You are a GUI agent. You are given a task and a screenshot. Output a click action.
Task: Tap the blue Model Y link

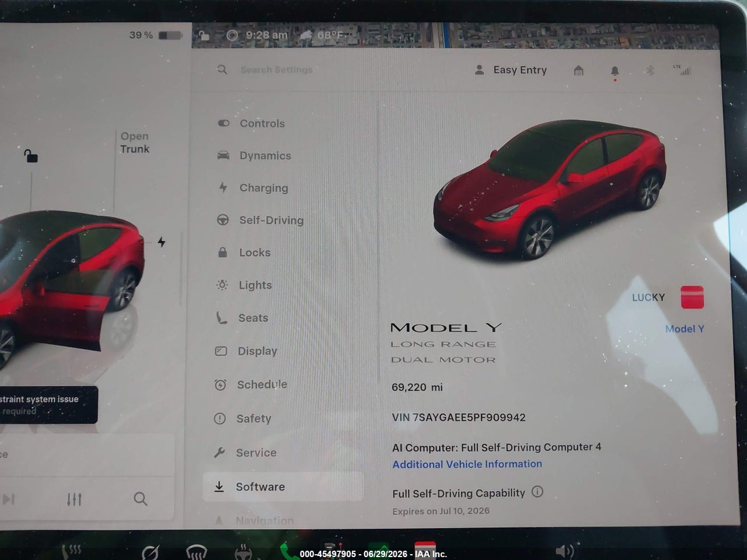coord(685,329)
